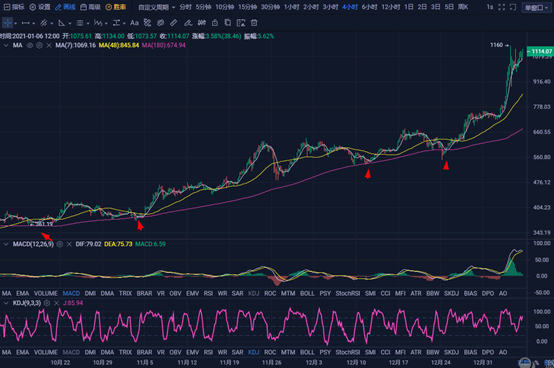Open MA indicator settings gear
The image size is (554, 368).
click(40, 45)
